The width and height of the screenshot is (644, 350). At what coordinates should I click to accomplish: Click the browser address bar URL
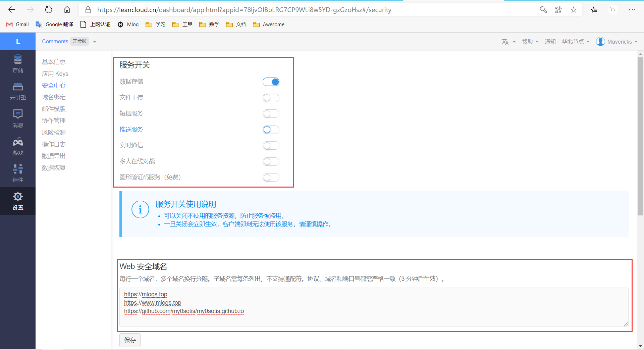tap(244, 10)
